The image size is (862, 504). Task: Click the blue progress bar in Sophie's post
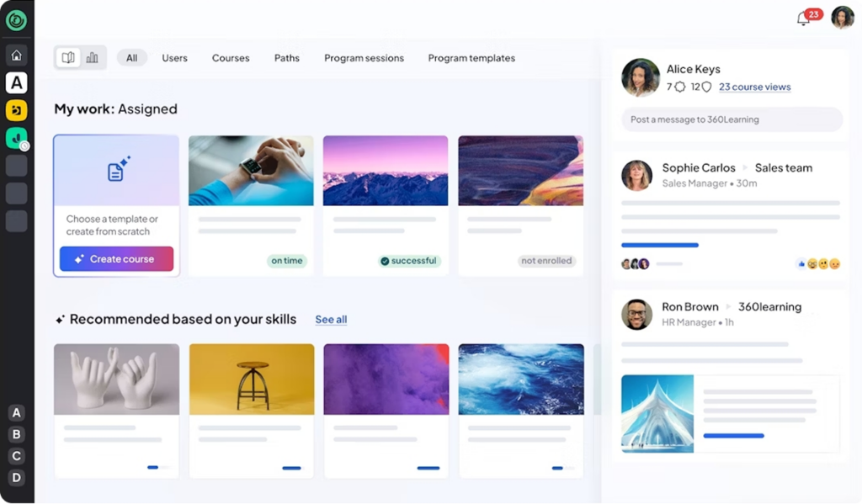point(660,245)
